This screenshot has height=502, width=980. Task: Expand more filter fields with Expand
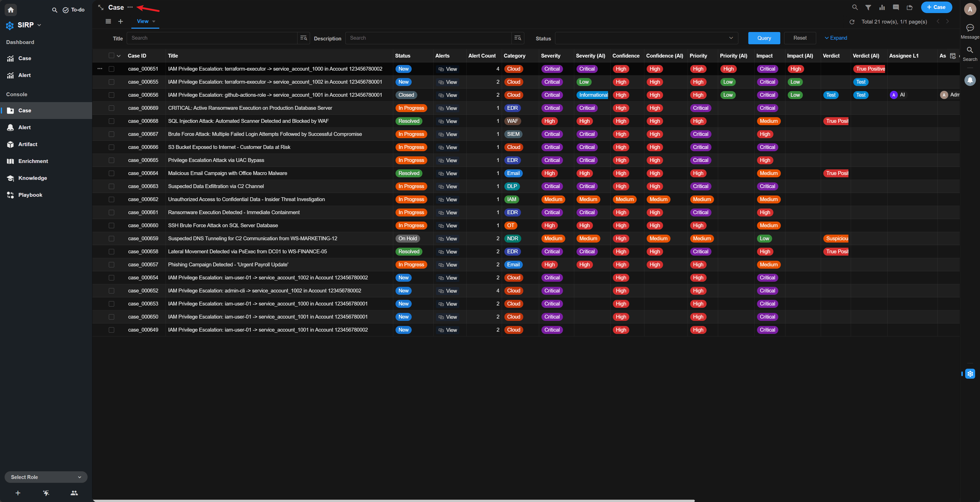pos(836,38)
